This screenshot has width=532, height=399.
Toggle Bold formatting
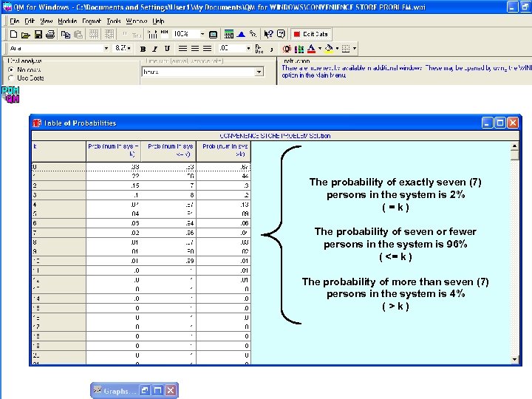pyautogui.click(x=143, y=49)
